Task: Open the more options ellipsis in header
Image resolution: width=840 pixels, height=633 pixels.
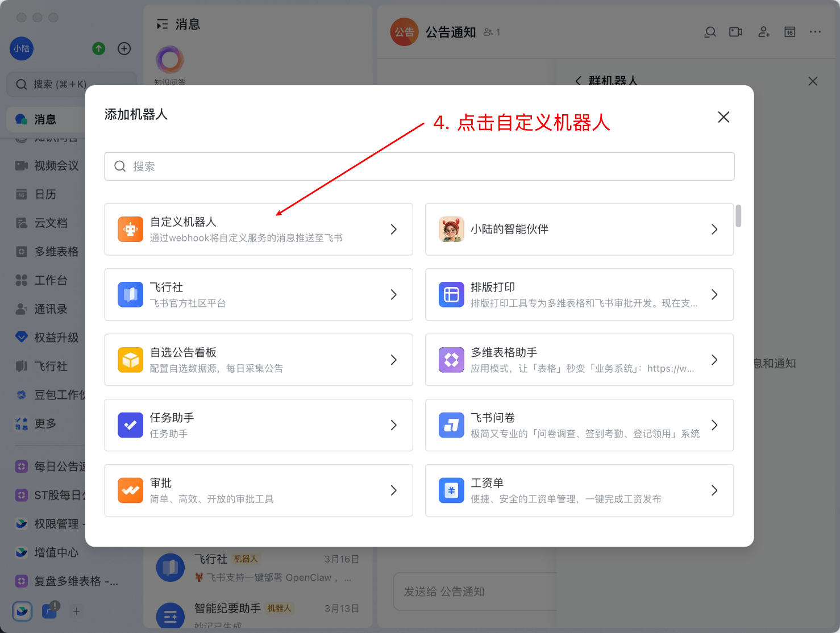Action: point(816,32)
